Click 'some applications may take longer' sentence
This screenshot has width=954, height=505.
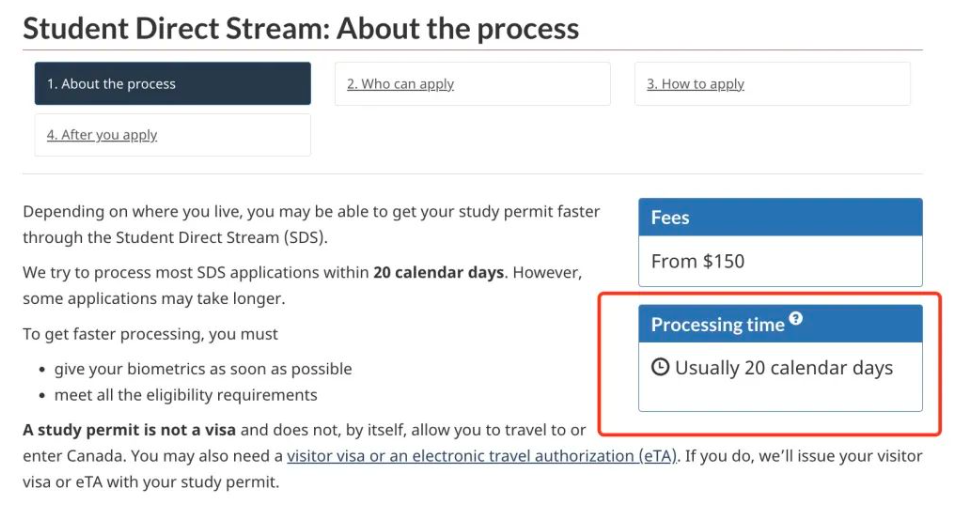pyautogui.click(x=153, y=298)
